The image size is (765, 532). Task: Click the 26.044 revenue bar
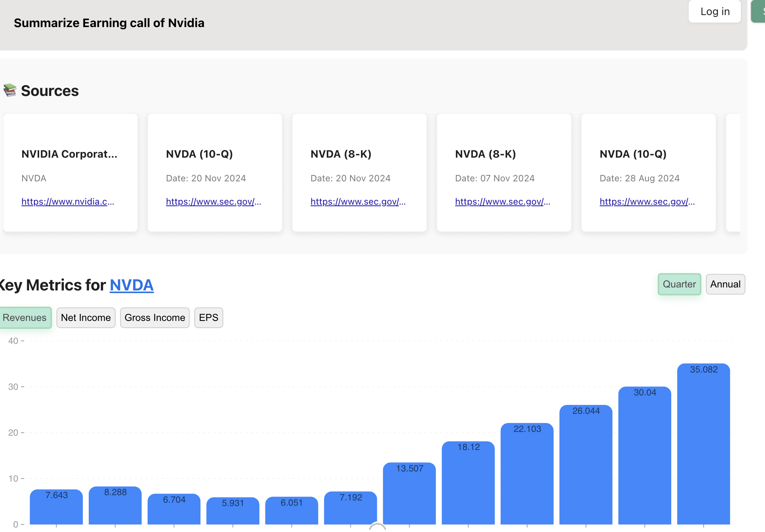pos(586,465)
